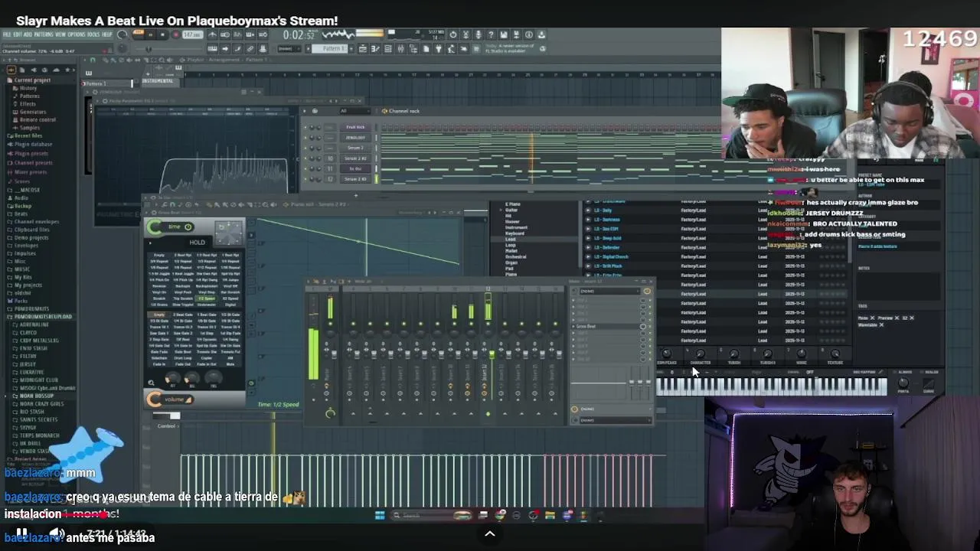Click the 0:02:52 song time display
The image size is (980, 551).
click(299, 34)
